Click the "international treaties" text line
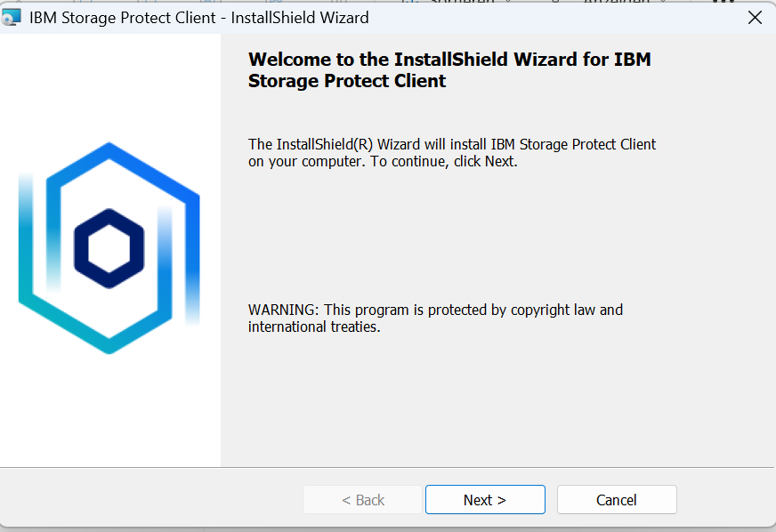Viewport: 776px width, 532px height. click(x=314, y=326)
